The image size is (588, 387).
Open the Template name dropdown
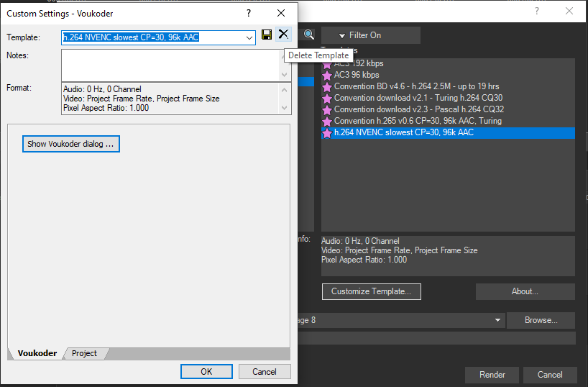[x=249, y=37]
